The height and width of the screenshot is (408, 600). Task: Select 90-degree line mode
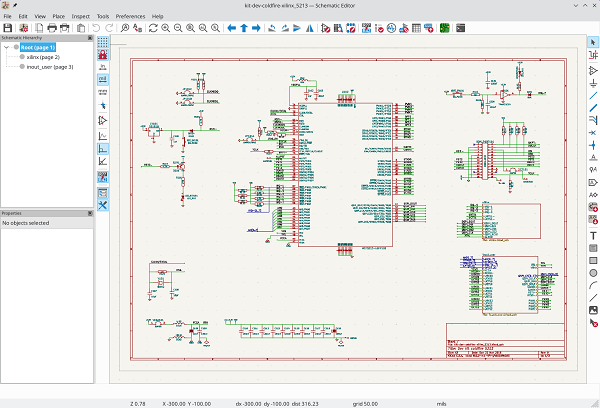pyautogui.click(x=103, y=149)
